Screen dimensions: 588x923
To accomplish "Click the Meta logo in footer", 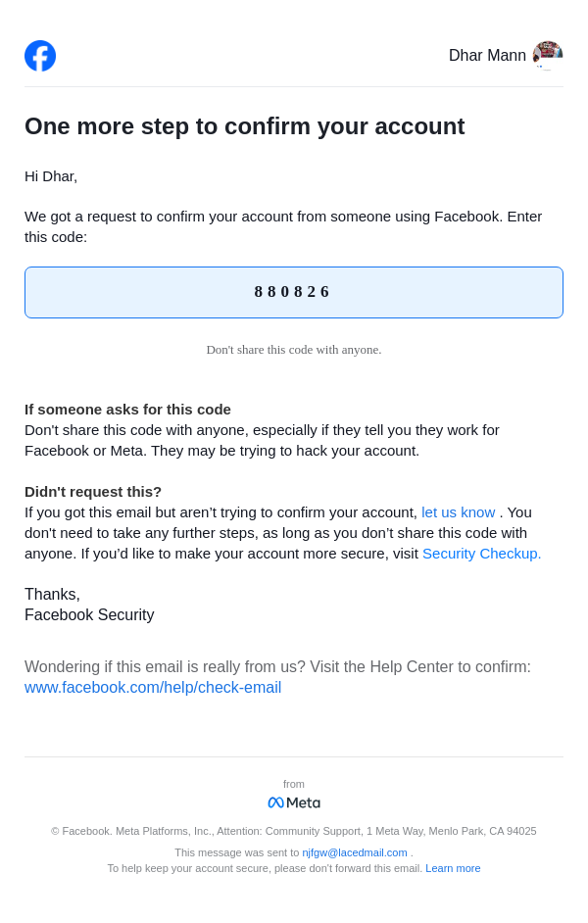I will 294,802.
